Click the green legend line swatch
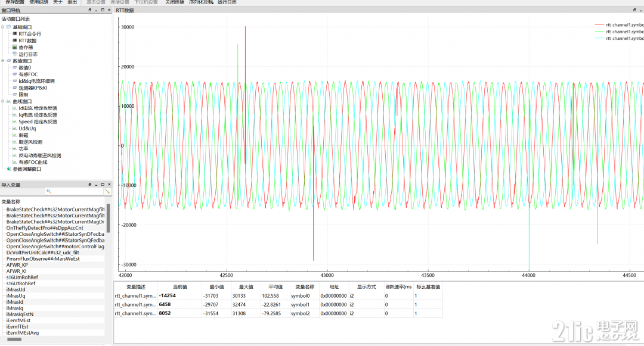Image resolution: width=644 pixels, height=346 pixels. point(599,32)
